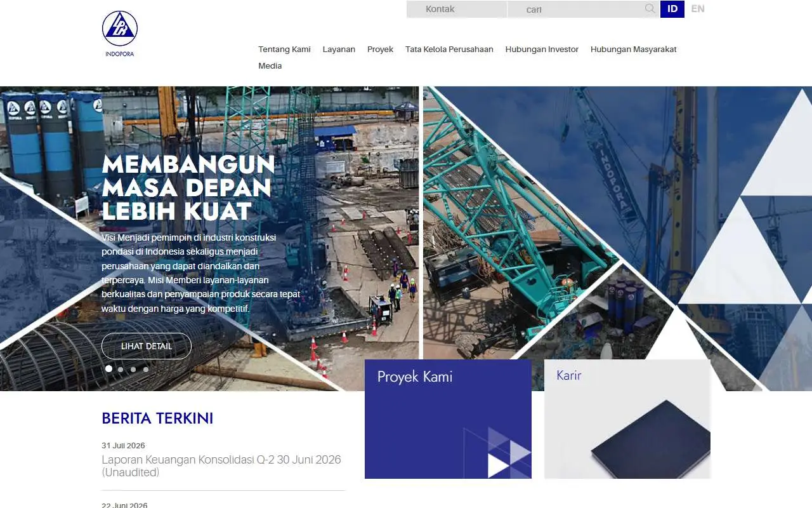This screenshot has height=508, width=812.
Task: Open Media menu
Action: (x=270, y=66)
